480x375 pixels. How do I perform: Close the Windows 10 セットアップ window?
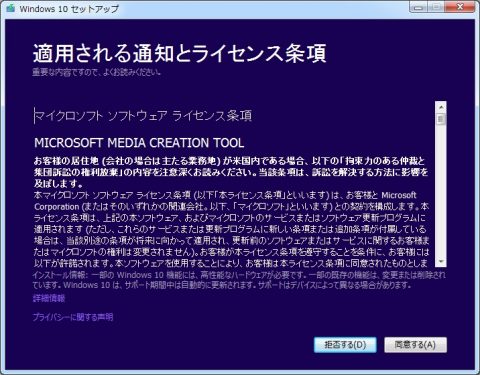click(460, 7)
